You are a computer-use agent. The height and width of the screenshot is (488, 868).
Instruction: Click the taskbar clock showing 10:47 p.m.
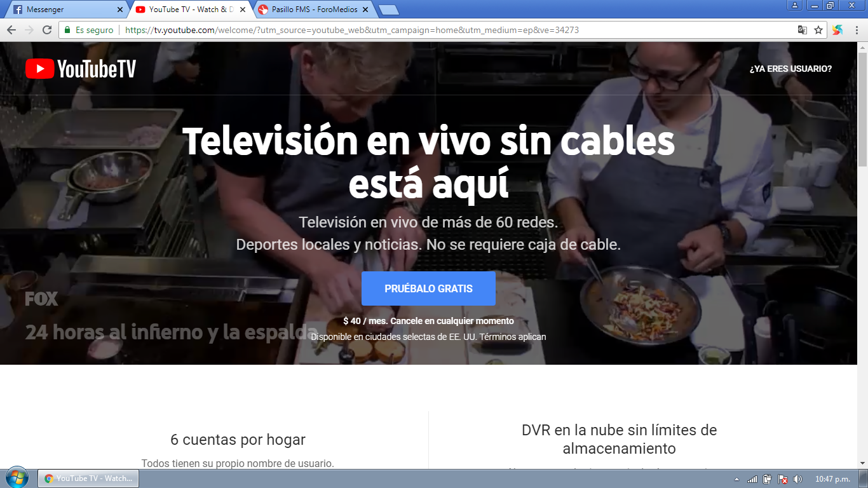pos(832,479)
